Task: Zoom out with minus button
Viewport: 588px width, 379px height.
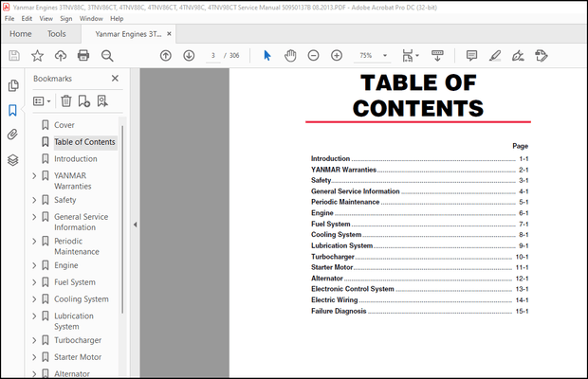Action: (314, 56)
